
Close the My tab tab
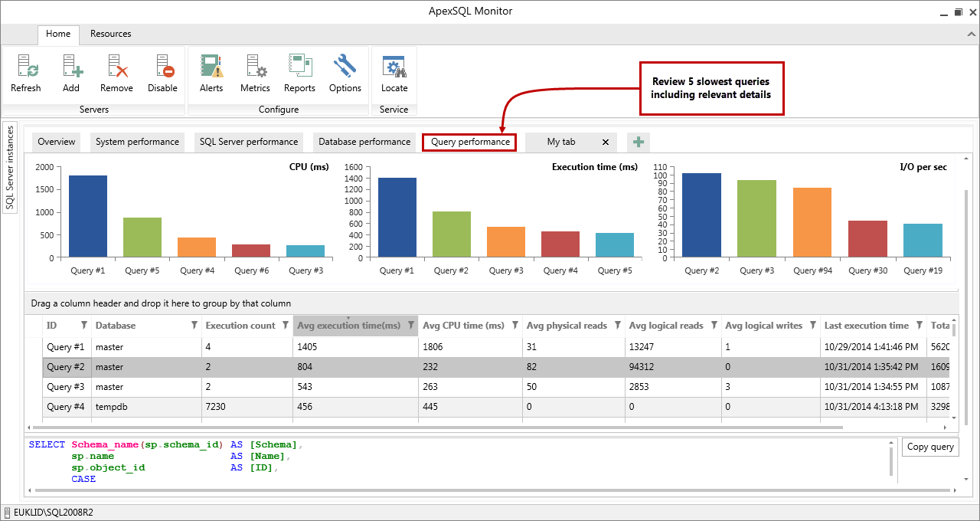coord(606,142)
